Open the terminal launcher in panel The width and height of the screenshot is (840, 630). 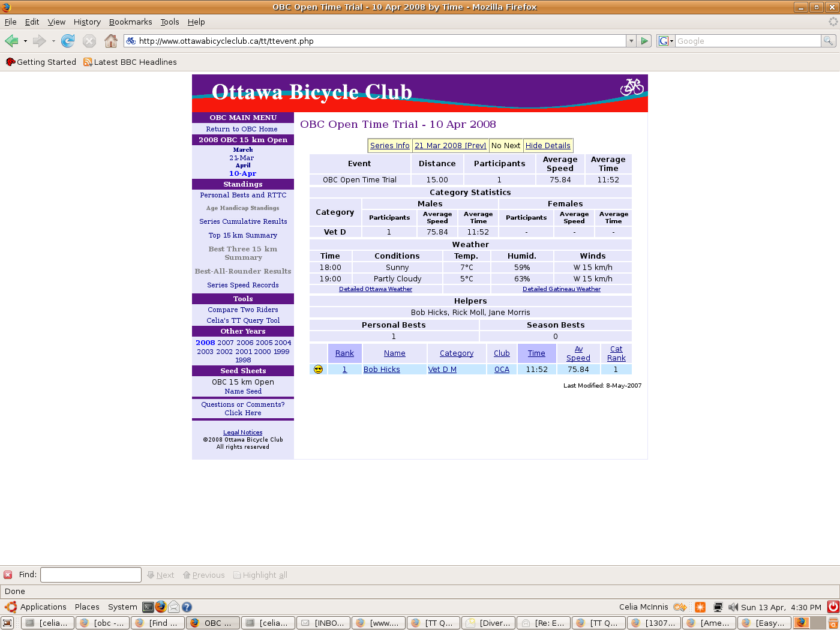[x=148, y=607]
